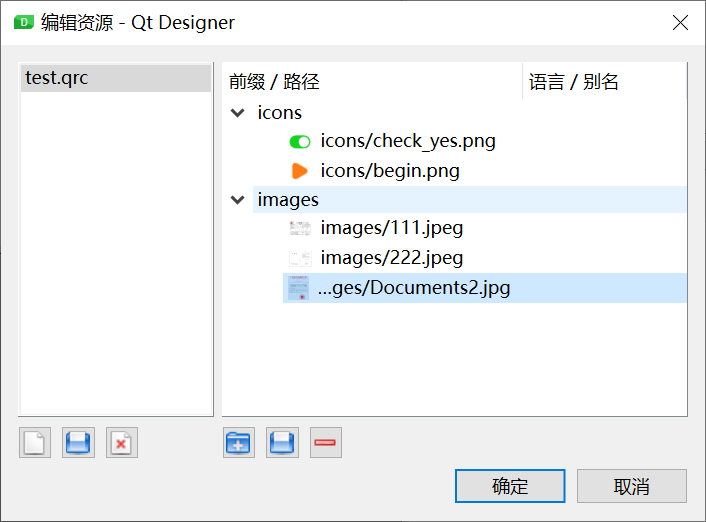The width and height of the screenshot is (706, 522).
Task: Click Add Files icon below resource tree
Action: (x=282, y=443)
